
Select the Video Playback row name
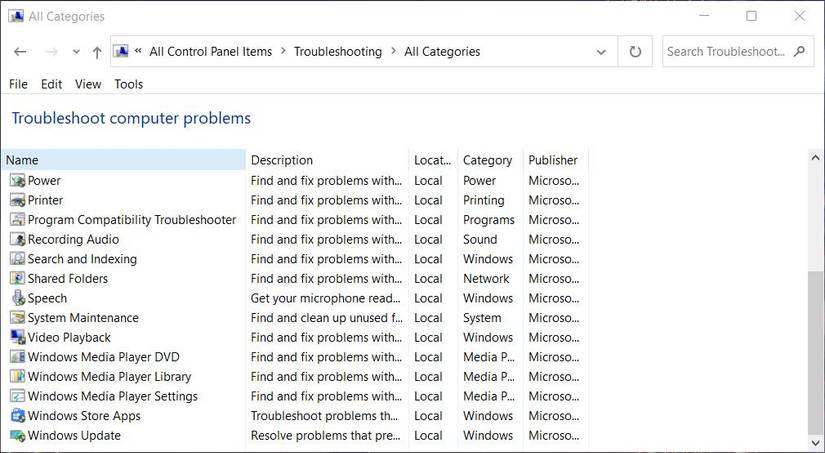(69, 337)
